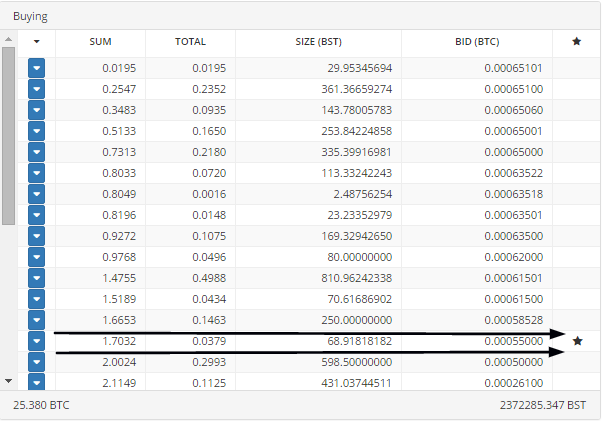Open blue arrow button on 0.00065001 row

[37, 131]
